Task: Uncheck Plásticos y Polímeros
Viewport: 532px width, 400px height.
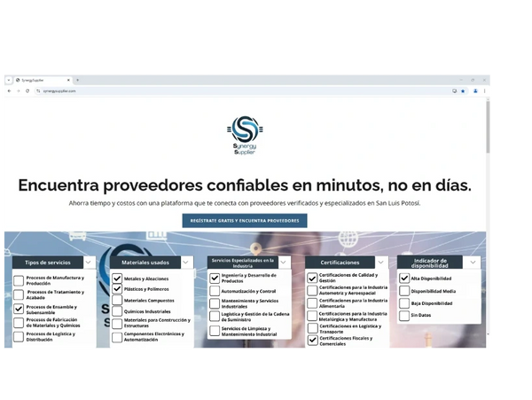Action: pyautogui.click(x=117, y=289)
